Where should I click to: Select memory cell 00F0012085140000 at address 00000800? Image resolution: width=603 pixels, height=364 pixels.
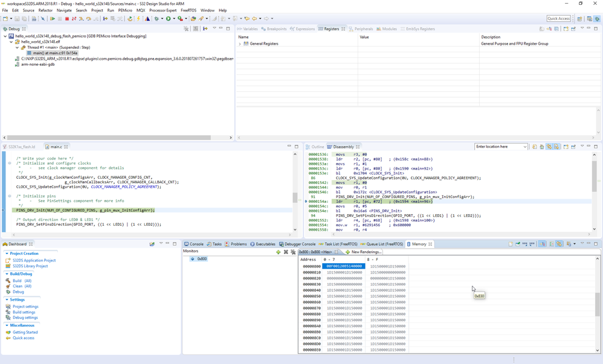[x=344, y=266]
